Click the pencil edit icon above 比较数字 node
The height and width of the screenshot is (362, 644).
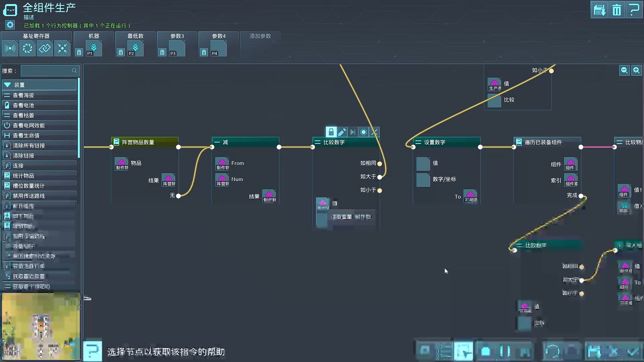(x=342, y=132)
